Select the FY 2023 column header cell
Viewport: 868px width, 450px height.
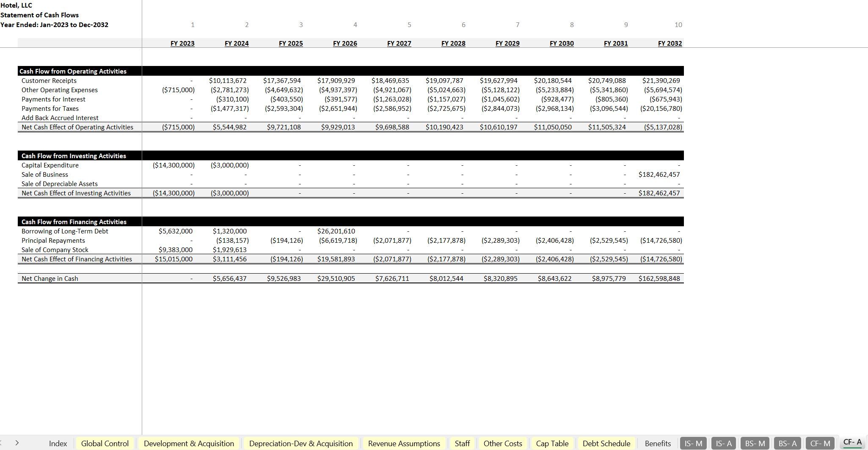182,43
